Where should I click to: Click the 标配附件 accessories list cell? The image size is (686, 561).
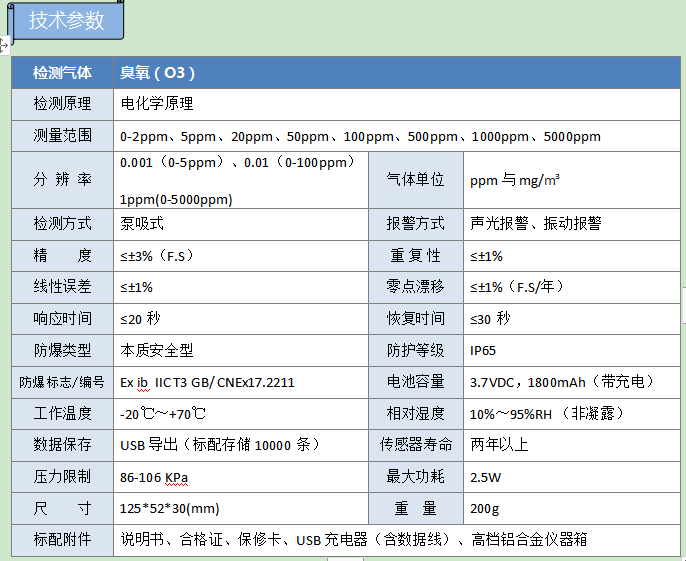(354, 540)
